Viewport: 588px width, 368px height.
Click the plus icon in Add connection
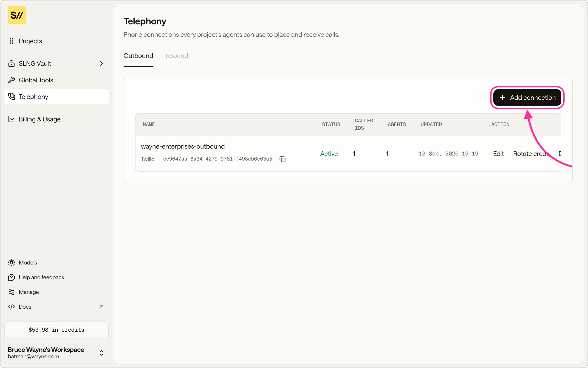pyautogui.click(x=503, y=98)
